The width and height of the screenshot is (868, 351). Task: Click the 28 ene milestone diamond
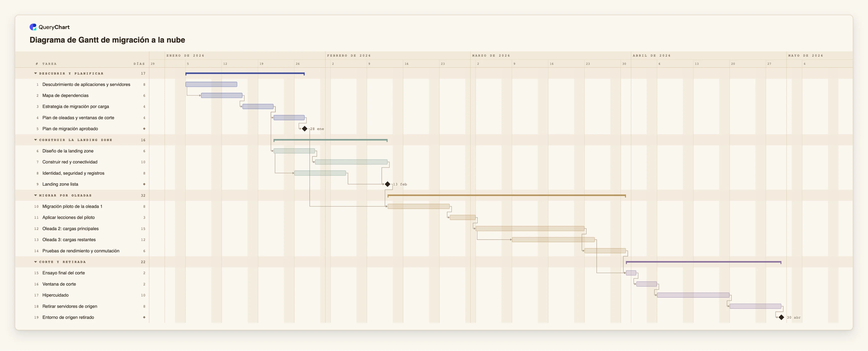click(305, 129)
